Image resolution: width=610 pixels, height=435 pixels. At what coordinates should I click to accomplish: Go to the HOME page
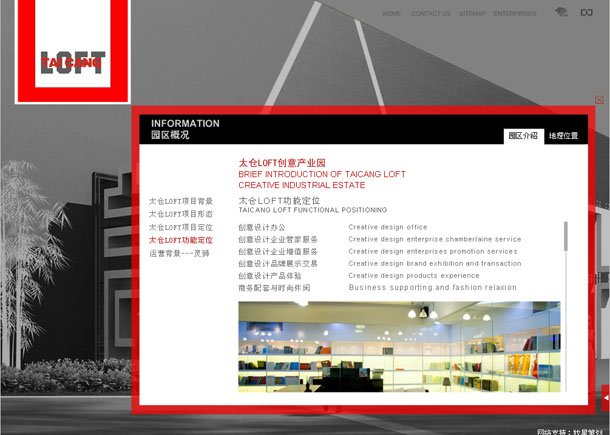pos(391,14)
